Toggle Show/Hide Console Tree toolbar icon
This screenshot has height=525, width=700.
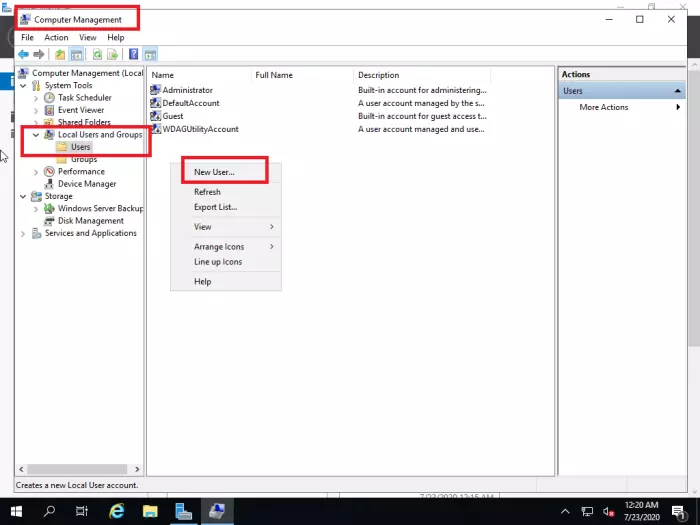click(76, 54)
